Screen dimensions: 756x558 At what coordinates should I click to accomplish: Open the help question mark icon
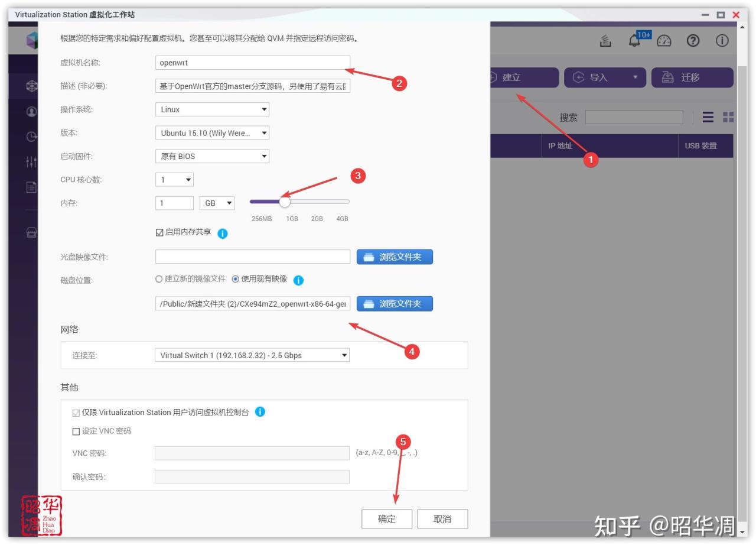(x=693, y=40)
